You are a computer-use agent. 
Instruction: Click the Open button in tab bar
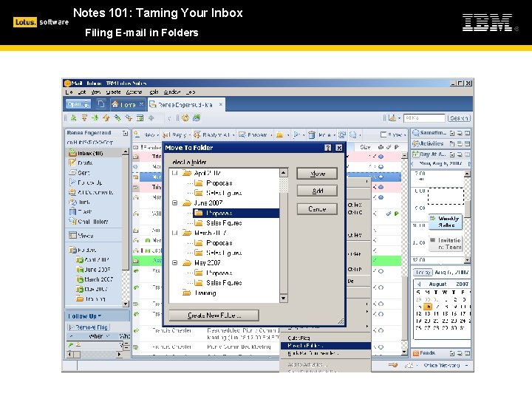(78, 104)
